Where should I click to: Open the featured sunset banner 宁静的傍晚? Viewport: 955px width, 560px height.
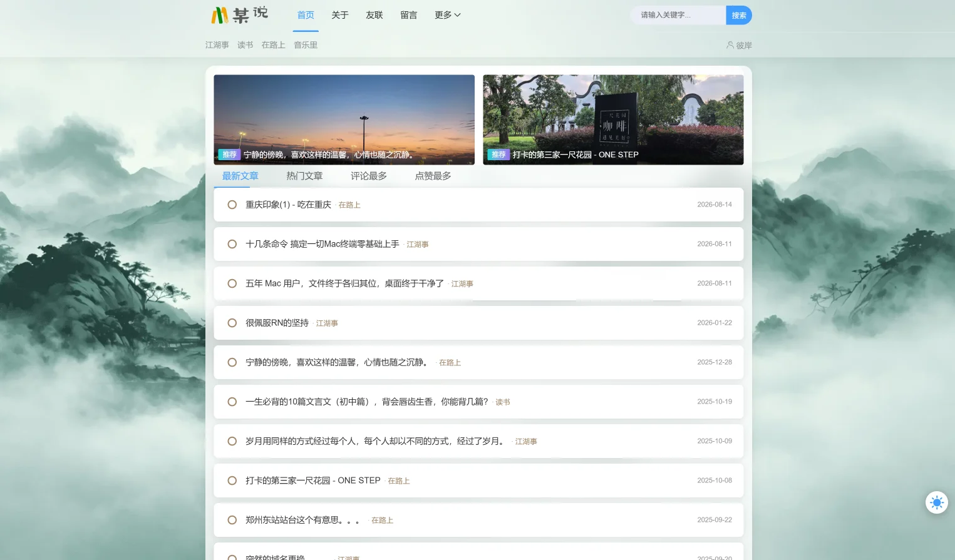point(344,120)
